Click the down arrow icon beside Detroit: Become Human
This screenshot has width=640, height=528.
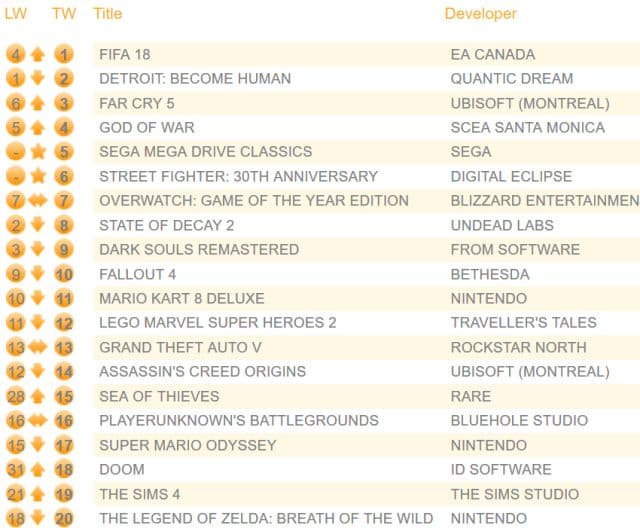tap(39, 79)
